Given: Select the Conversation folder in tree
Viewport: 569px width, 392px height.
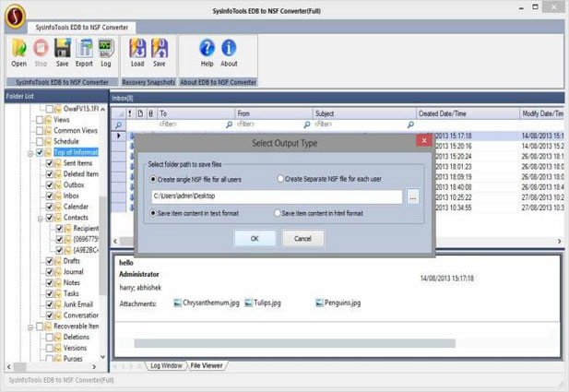Looking at the screenshot, I should tap(81, 315).
